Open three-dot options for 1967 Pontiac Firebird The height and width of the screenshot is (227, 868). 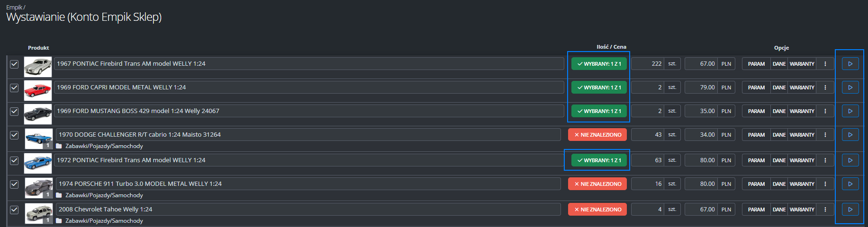(x=825, y=64)
